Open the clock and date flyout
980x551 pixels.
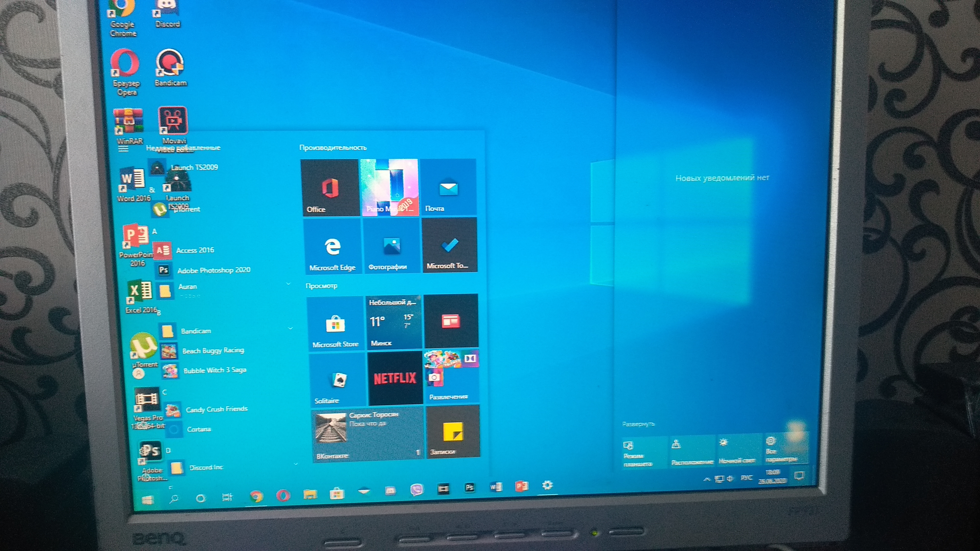[x=772, y=477]
